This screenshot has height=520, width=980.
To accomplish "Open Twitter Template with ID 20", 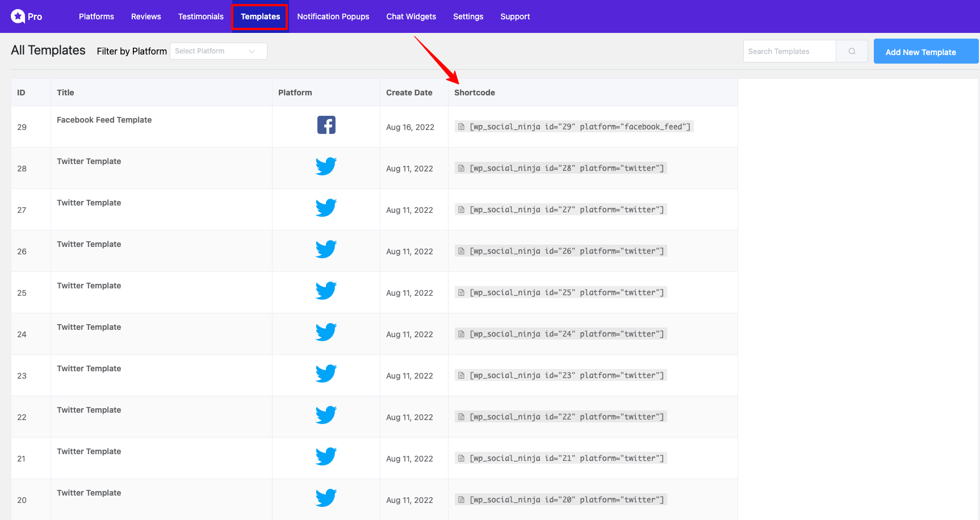I will coord(89,493).
